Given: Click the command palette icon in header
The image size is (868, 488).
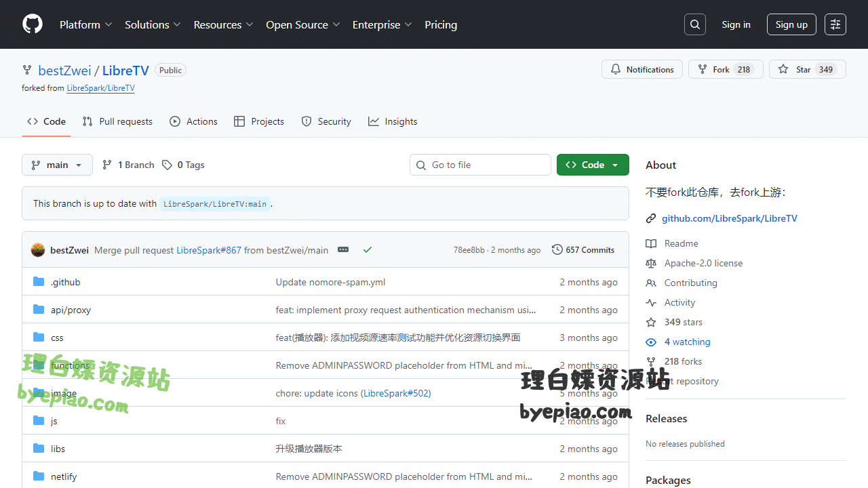Looking at the screenshot, I should tap(835, 24).
